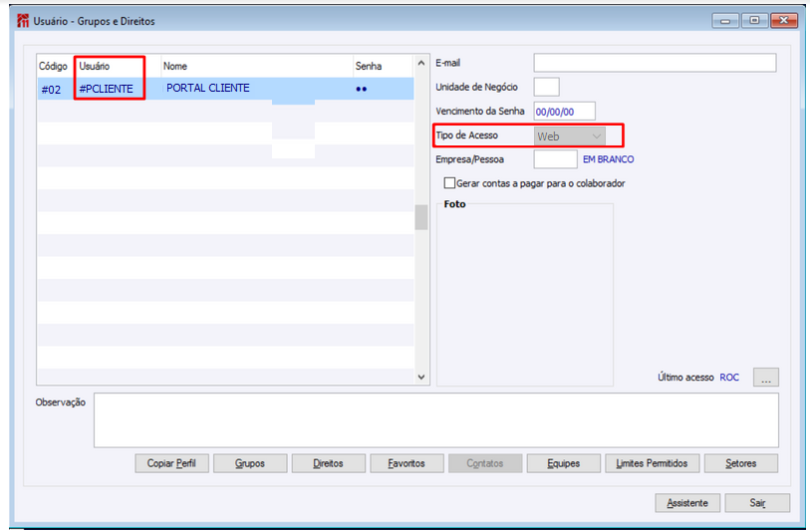This screenshot has width=810, height=532.
Task: Click the Unidade de Negócio field
Action: coord(546,87)
